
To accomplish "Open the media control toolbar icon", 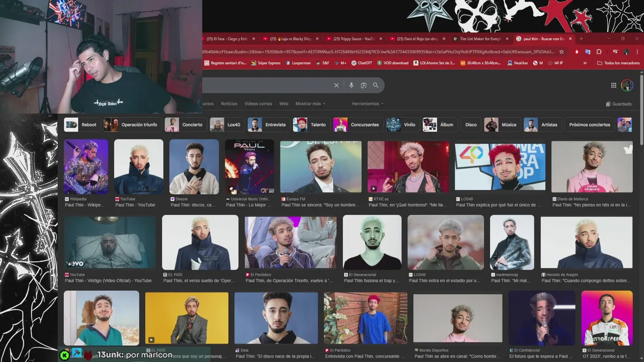I will pyautogui.click(x=615, y=51).
